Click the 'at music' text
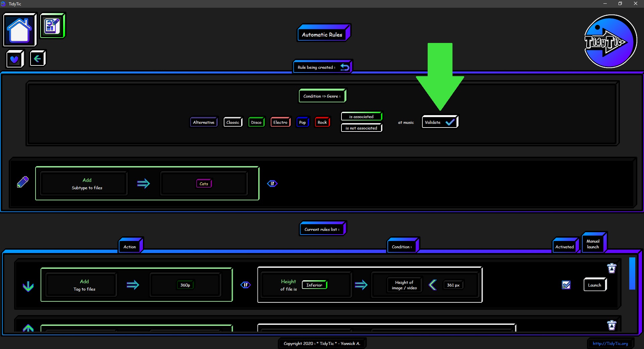The height and width of the screenshot is (349, 644). tap(406, 122)
